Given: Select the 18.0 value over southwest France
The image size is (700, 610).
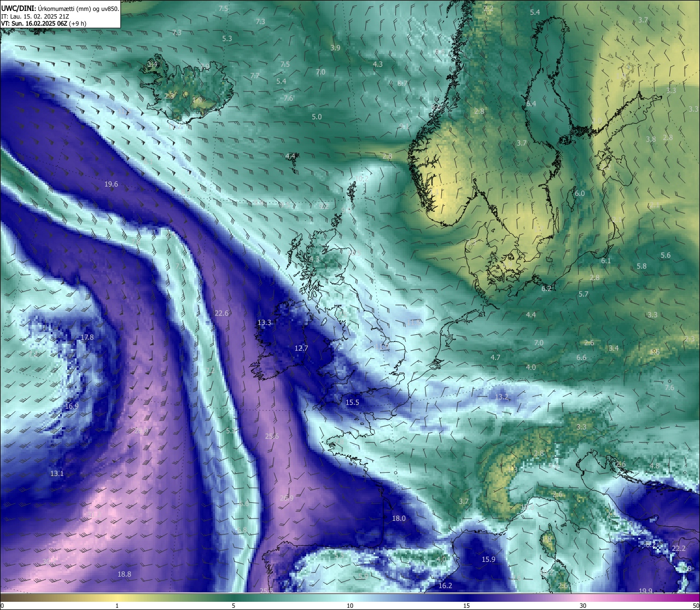Looking at the screenshot, I should (x=399, y=518).
